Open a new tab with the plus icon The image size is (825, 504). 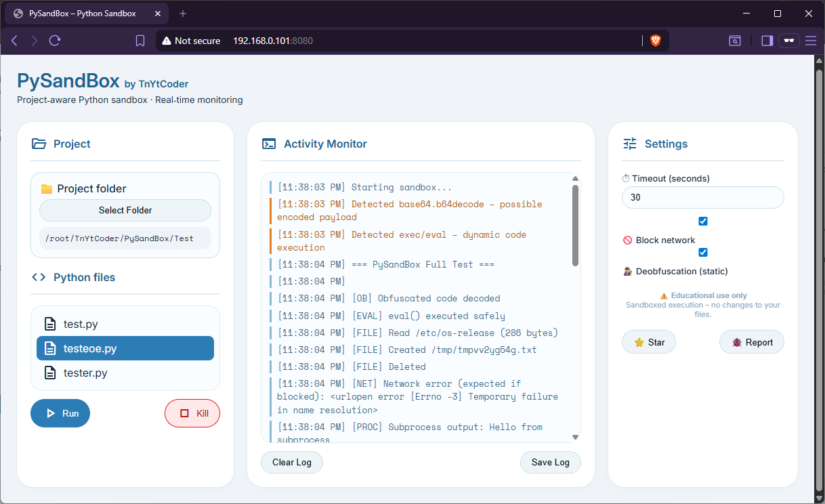click(x=183, y=14)
